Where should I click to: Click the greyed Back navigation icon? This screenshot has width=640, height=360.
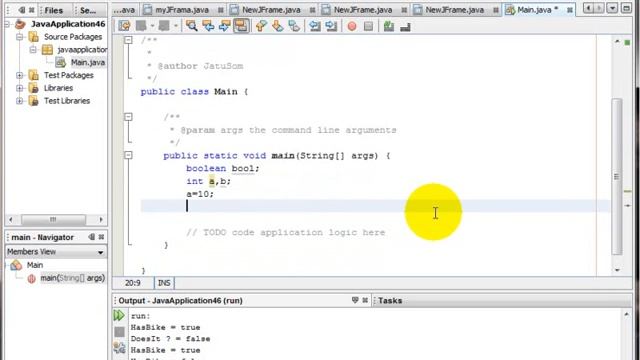(141, 27)
